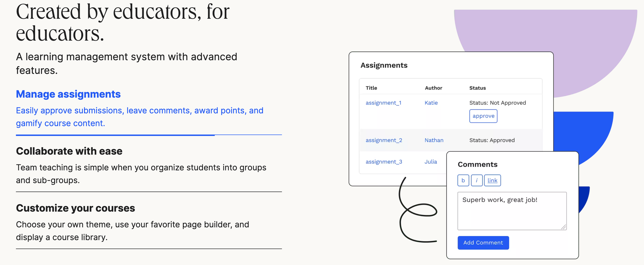View author Julia's profile link
This screenshot has height=265, width=644.
pos(431,162)
